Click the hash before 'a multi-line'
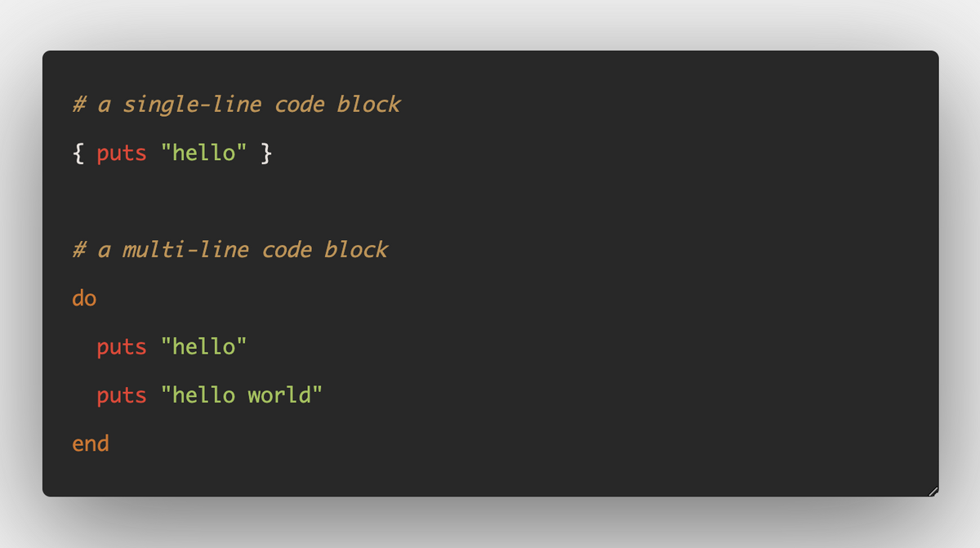Screen dimensions: 980x548 pos(79,250)
